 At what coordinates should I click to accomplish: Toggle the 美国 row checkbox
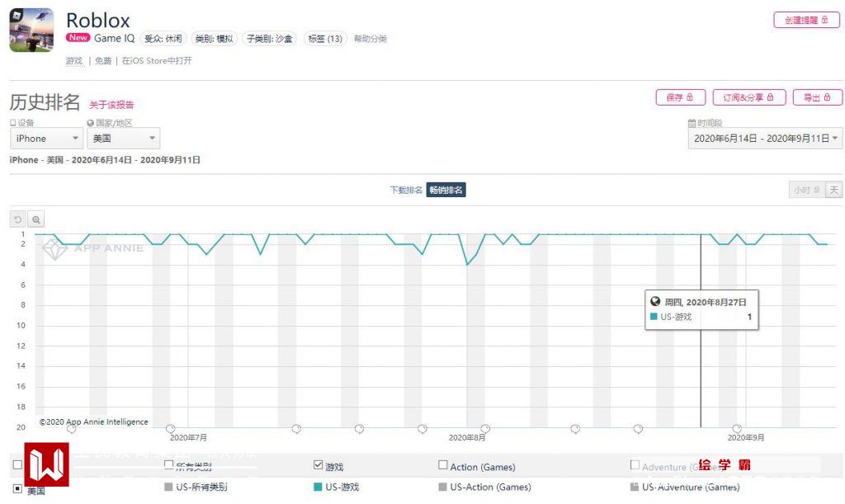pyautogui.click(x=17, y=488)
